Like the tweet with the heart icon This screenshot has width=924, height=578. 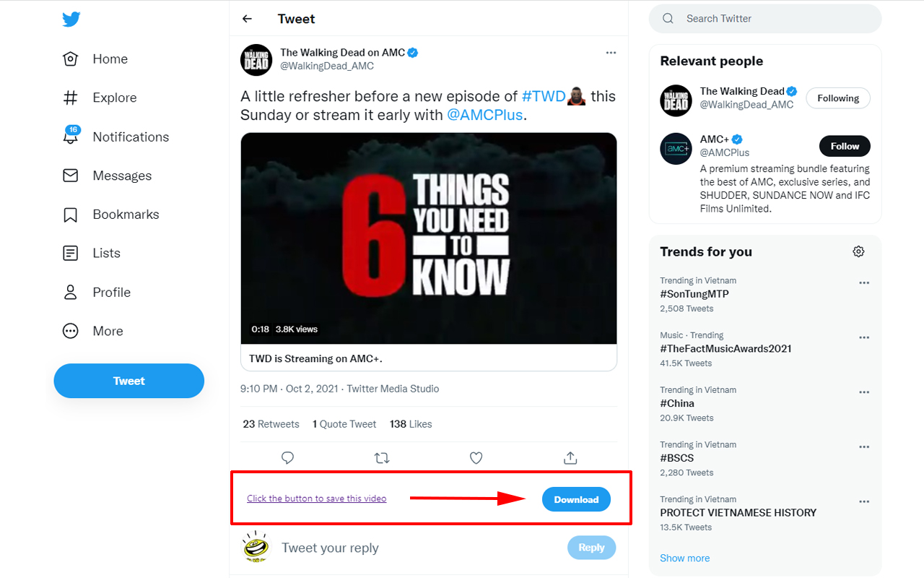tap(476, 457)
